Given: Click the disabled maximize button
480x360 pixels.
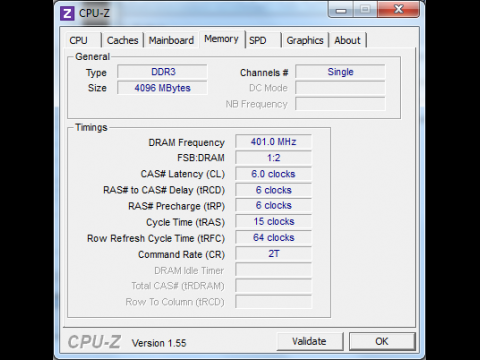Looking at the screenshot, I should coord(365,9).
